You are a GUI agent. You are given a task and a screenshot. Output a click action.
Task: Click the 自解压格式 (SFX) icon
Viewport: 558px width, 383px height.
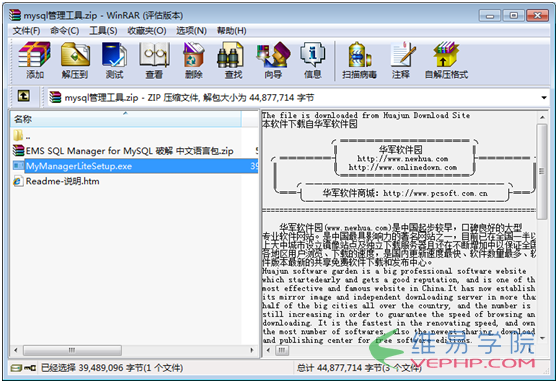(x=446, y=60)
